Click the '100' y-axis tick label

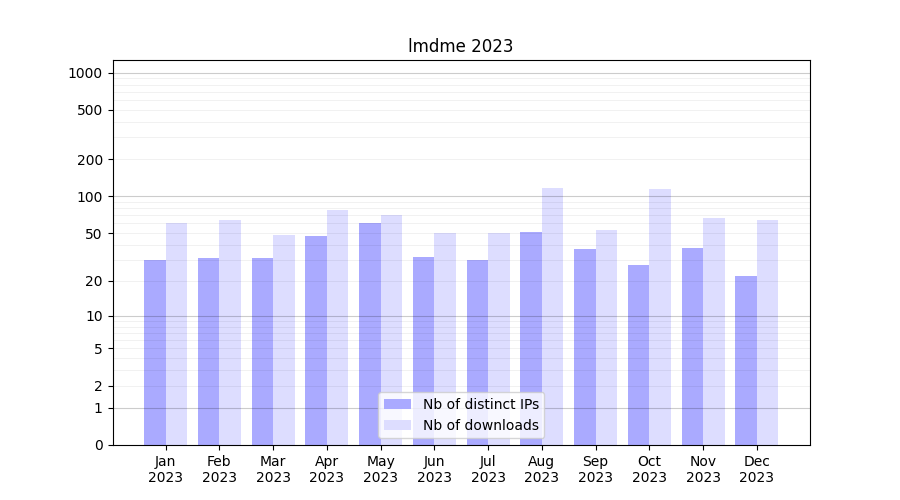tap(90, 197)
